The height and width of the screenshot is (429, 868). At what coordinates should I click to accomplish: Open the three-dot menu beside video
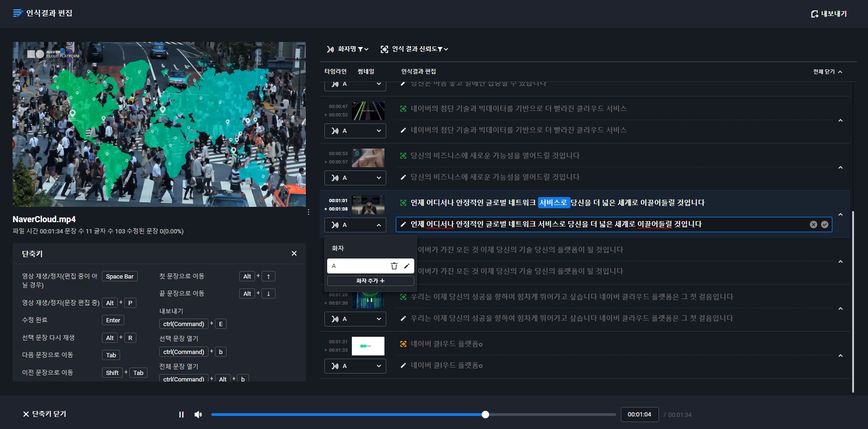(x=309, y=212)
